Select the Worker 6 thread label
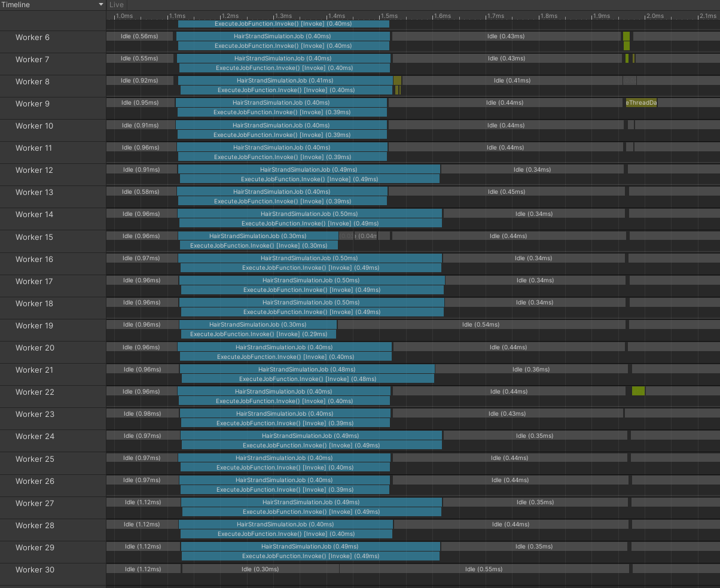Screen dimensions: 720x588 [33, 38]
